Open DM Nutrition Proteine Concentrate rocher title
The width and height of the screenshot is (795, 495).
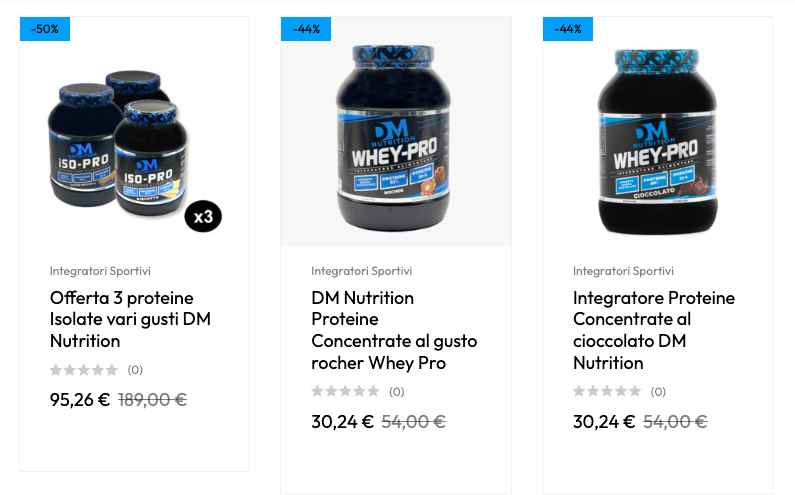(x=394, y=330)
